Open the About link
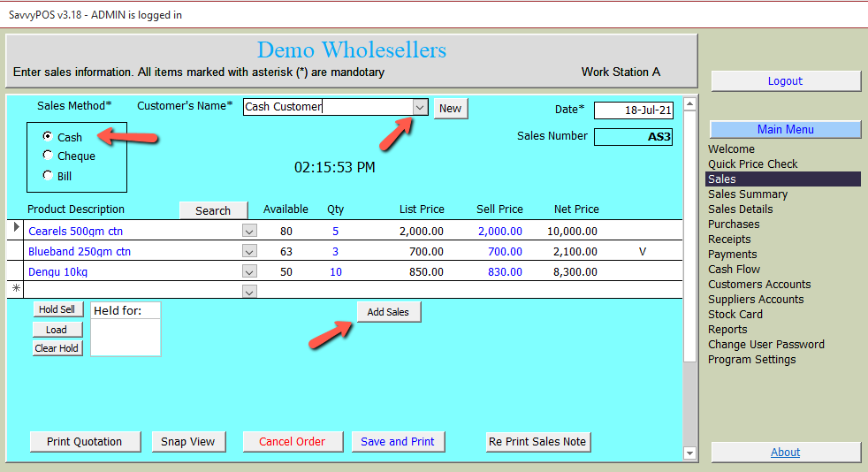This screenshot has width=868, height=472. [785, 452]
